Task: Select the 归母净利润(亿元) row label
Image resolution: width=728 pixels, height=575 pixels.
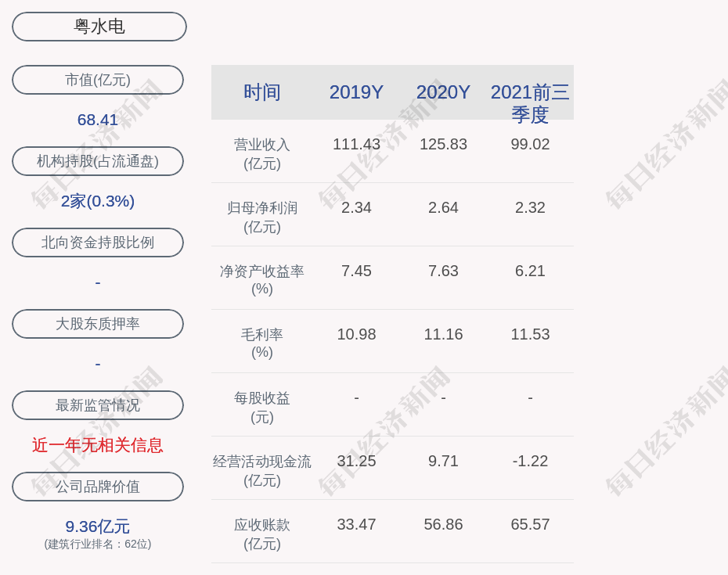Action: pos(262,217)
